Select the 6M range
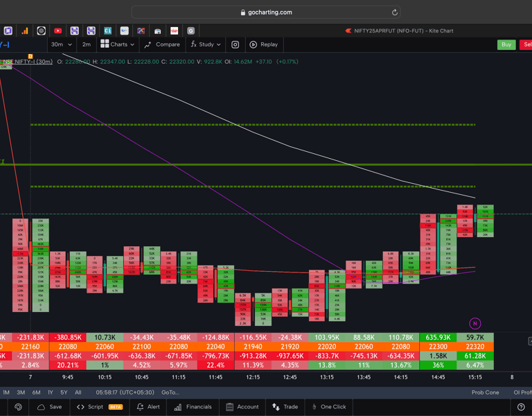This screenshot has height=416, width=532. pos(36,392)
